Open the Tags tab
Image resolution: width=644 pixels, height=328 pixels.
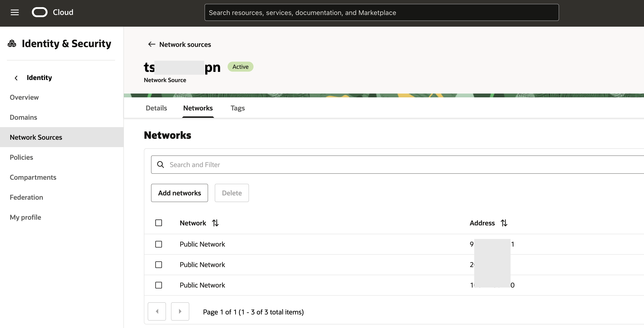tap(237, 108)
